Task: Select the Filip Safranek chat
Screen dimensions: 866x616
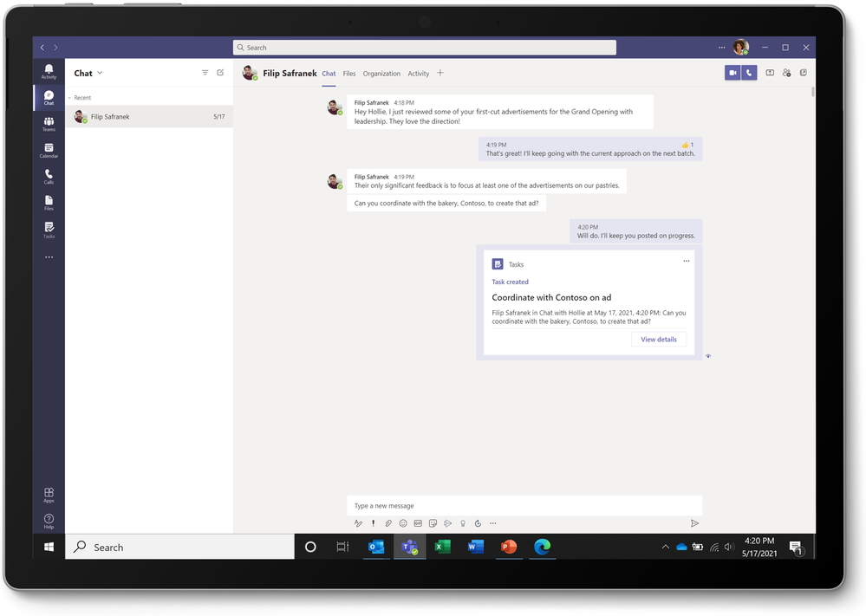Action: click(x=149, y=116)
